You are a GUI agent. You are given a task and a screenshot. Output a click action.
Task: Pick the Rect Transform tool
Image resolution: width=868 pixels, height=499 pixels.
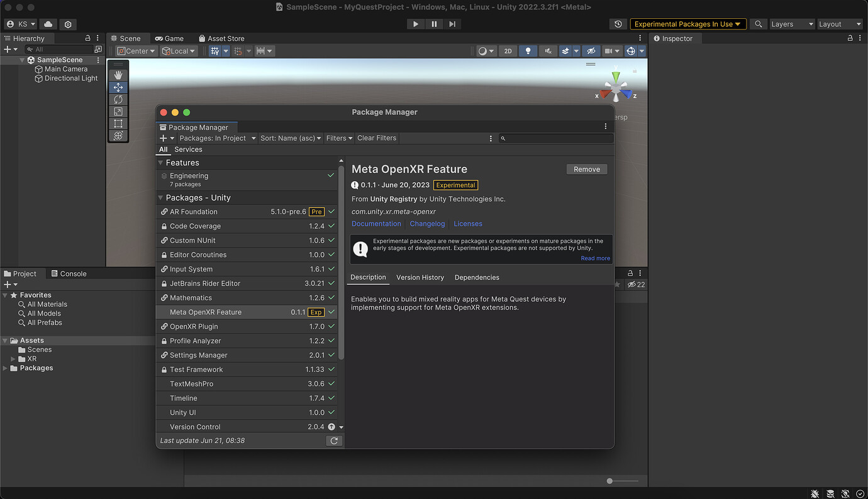pyautogui.click(x=118, y=123)
